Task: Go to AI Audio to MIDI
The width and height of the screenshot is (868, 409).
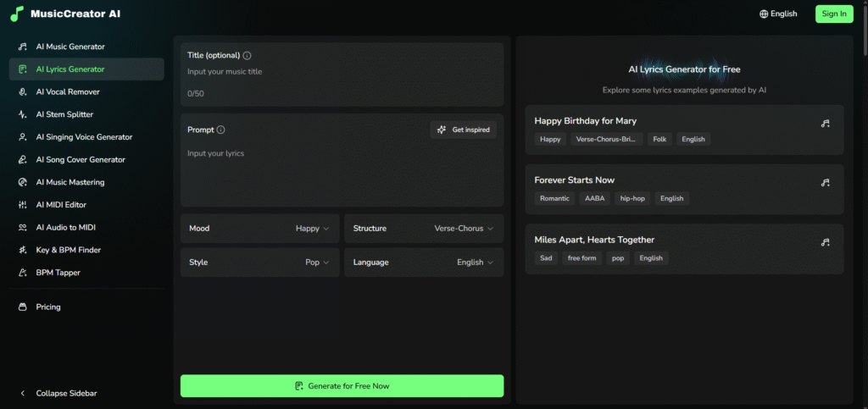Action: (x=86, y=227)
